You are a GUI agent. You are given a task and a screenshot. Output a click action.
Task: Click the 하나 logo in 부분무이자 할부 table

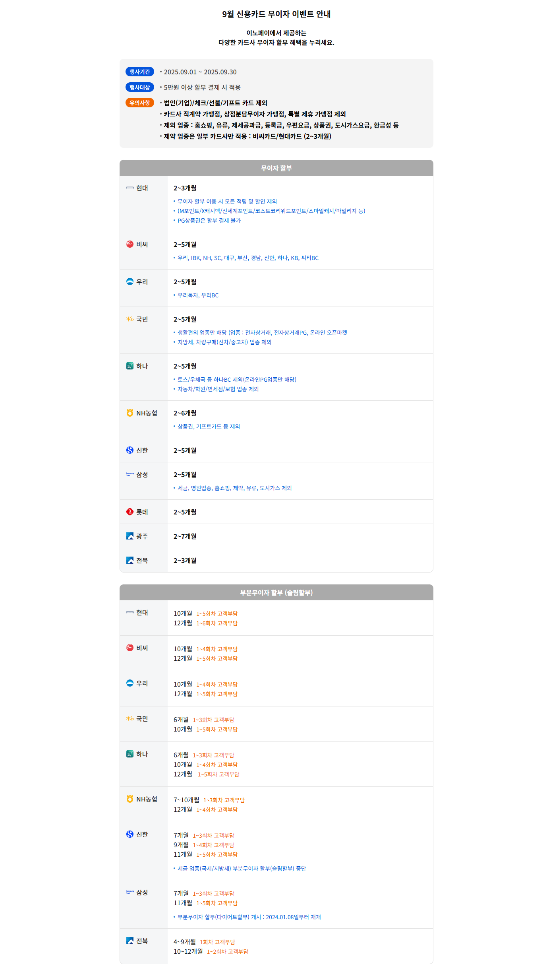[x=130, y=754]
